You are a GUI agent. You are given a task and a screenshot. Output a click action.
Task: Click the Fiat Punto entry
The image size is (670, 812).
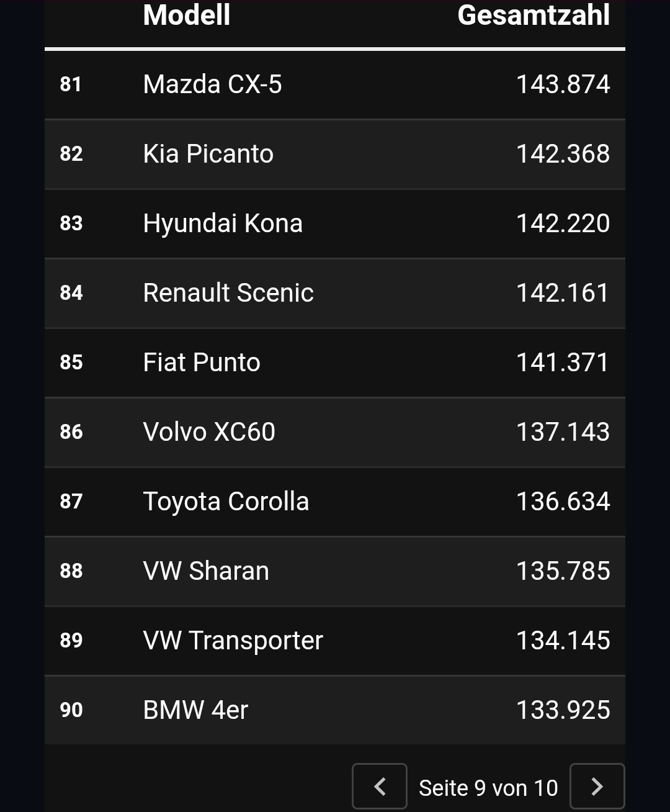tap(335, 363)
